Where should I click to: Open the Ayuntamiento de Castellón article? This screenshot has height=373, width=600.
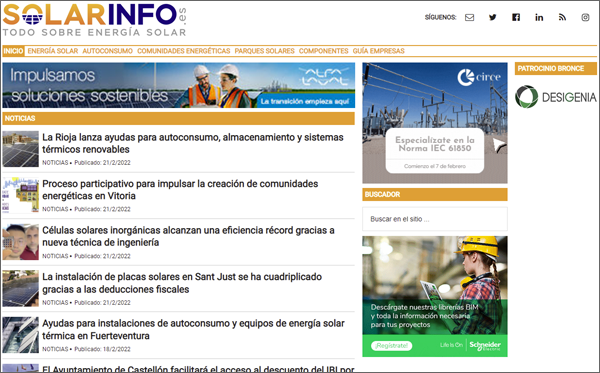click(x=198, y=369)
